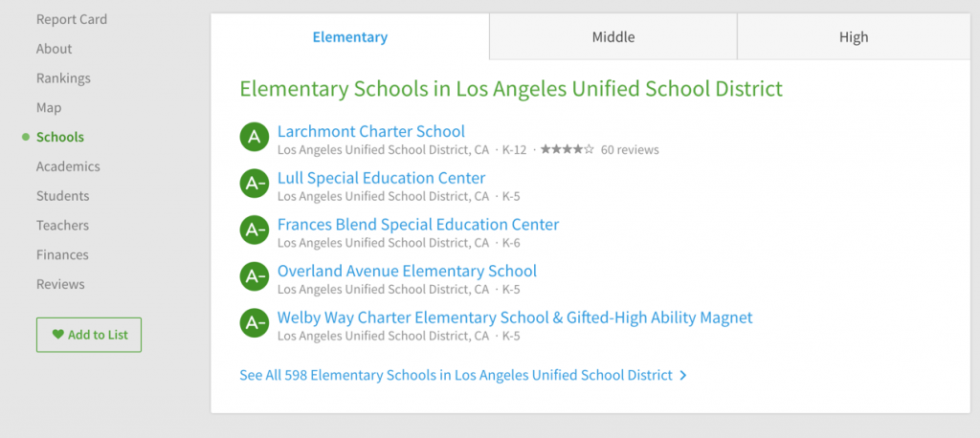The height and width of the screenshot is (438, 980).
Task: Click the A- grade badge beside Frances Blend
Action: coord(255,230)
